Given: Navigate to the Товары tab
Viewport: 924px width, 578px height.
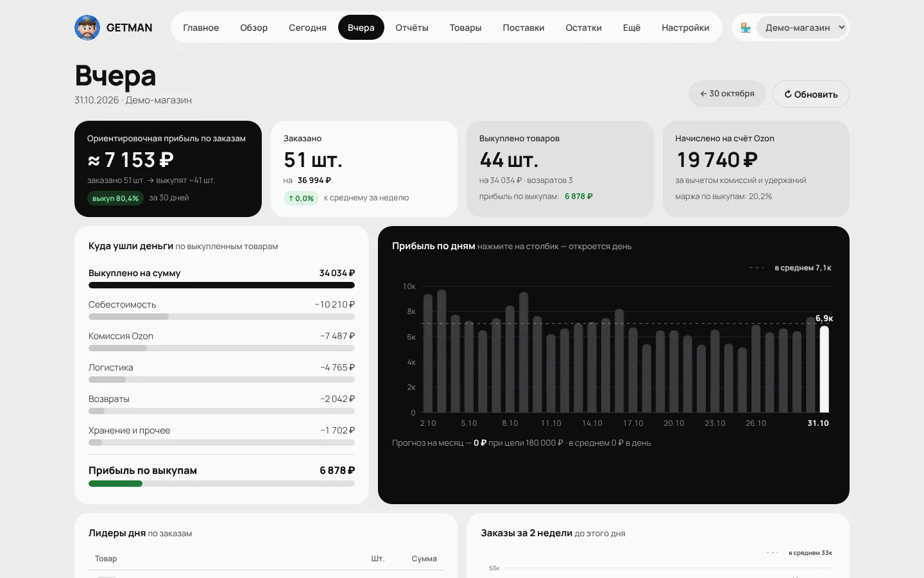Looking at the screenshot, I should click(465, 28).
